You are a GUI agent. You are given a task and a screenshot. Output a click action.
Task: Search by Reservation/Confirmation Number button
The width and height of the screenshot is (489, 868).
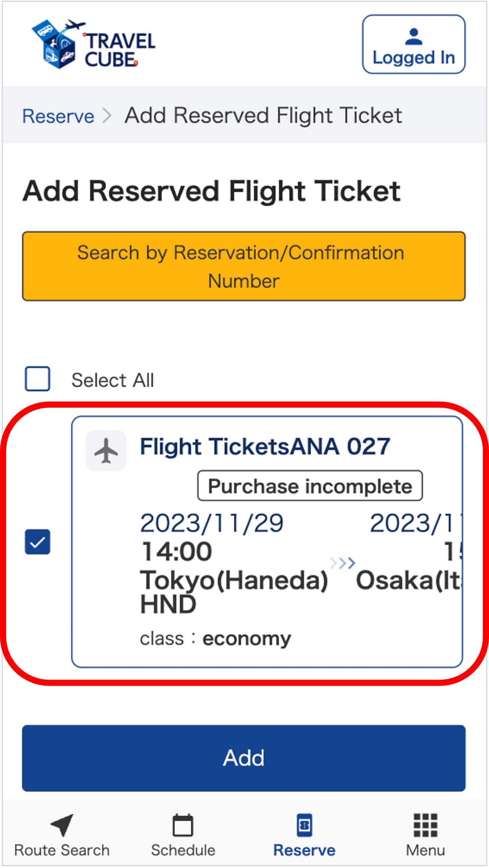(x=244, y=266)
